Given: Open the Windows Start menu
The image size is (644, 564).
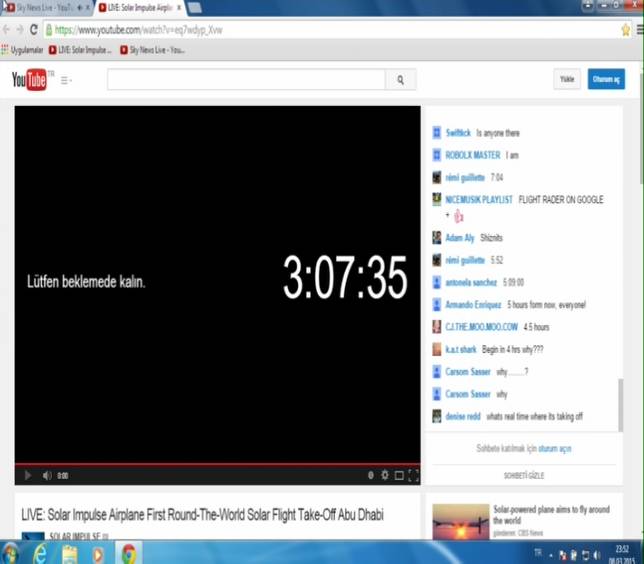Looking at the screenshot, I should click(10, 554).
